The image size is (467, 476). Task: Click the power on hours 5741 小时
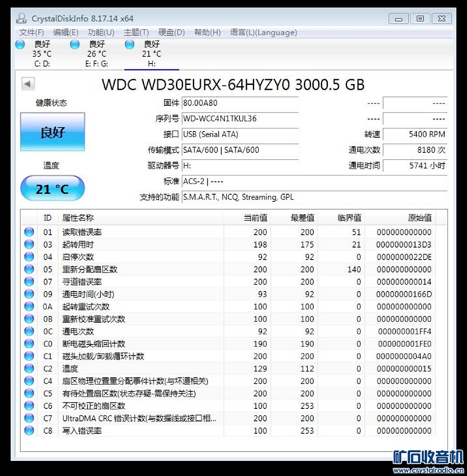tap(415, 166)
